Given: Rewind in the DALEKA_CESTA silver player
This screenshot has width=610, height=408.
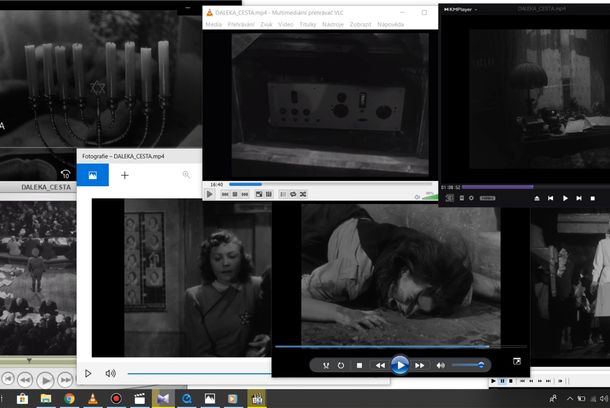Looking at the screenshot, I should tap(25, 380).
